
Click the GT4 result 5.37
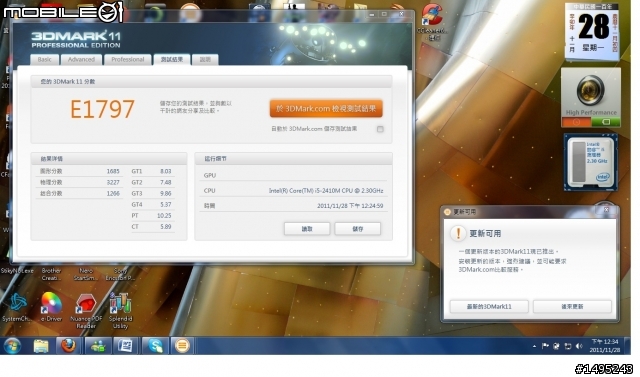[x=166, y=204]
